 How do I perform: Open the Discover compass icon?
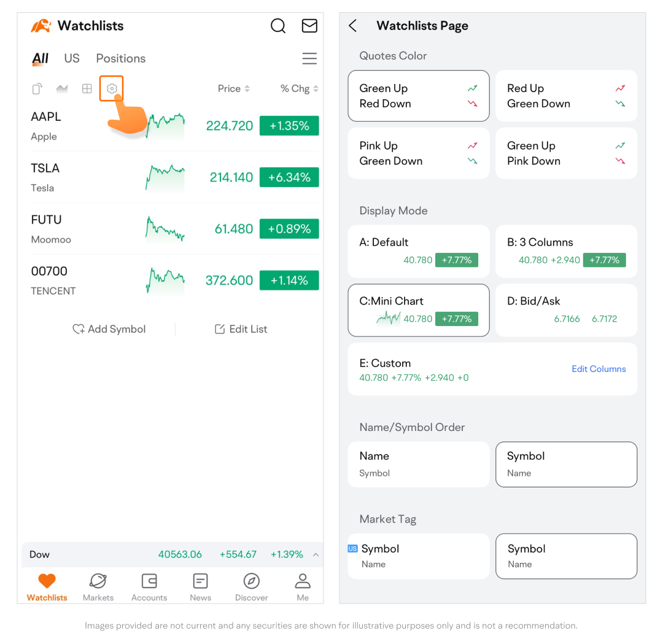tap(251, 587)
